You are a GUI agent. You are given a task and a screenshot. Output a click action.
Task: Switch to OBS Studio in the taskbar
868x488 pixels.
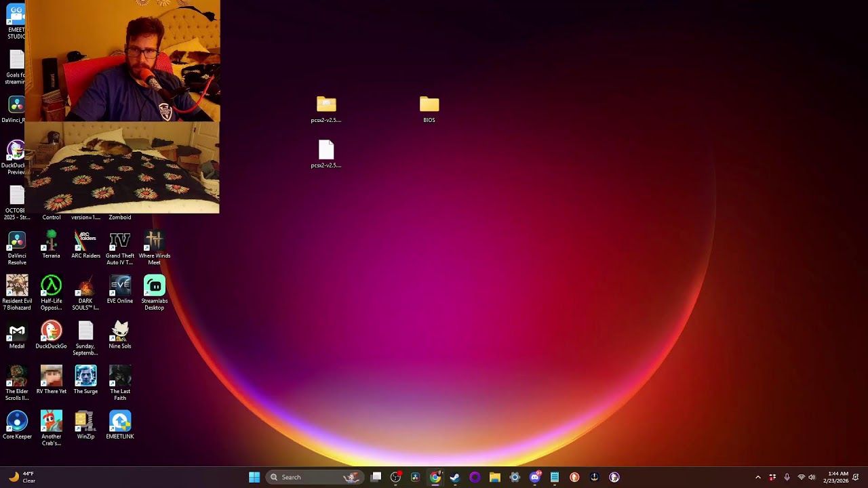[x=396, y=477]
